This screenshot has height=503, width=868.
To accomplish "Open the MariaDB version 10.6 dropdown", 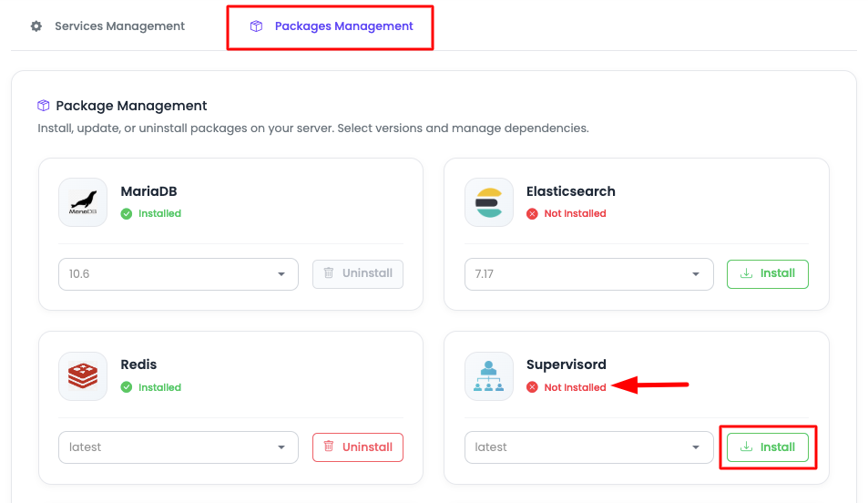I will tap(179, 273).
